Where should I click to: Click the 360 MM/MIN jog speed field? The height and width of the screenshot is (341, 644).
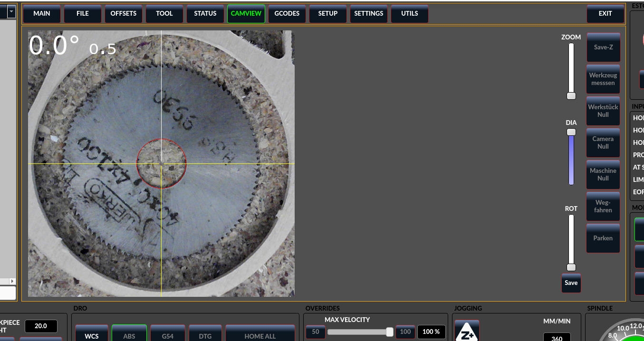(x=557, y=338)
